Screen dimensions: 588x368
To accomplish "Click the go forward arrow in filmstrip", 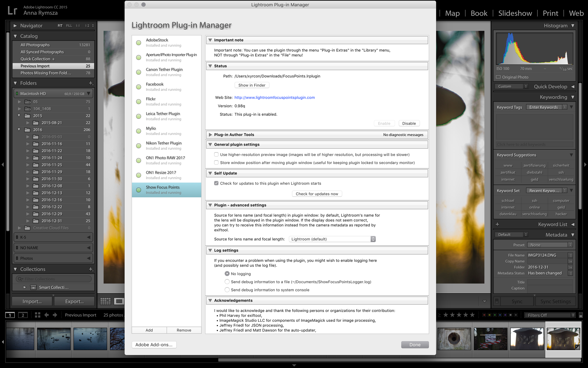I will tap(55, 315).
